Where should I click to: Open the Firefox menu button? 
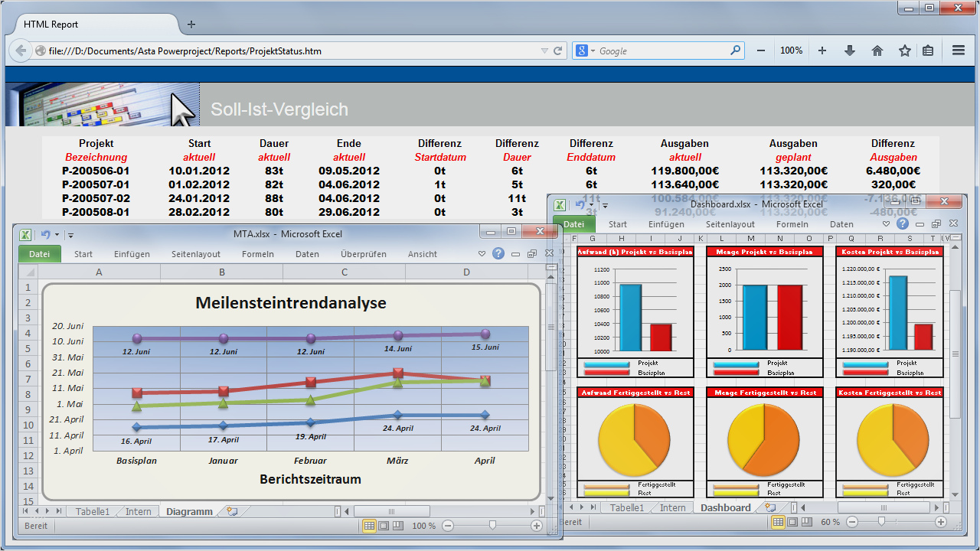coord(958,50)
